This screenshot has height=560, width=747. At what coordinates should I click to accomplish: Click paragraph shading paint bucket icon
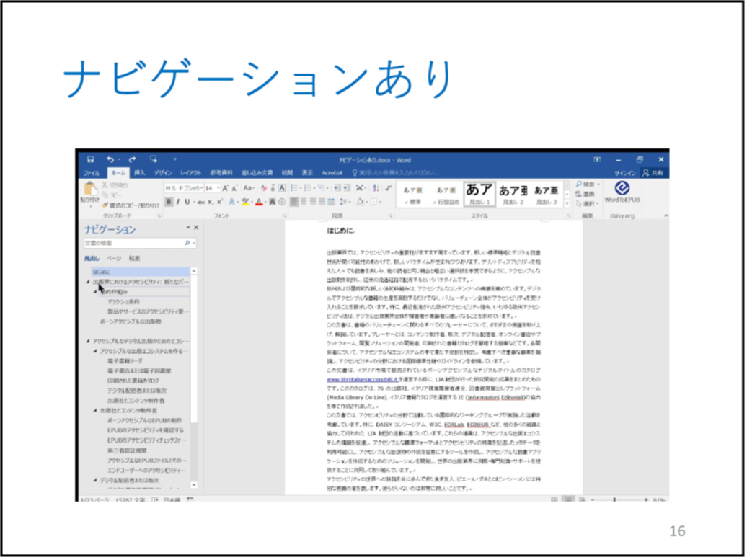361,202
